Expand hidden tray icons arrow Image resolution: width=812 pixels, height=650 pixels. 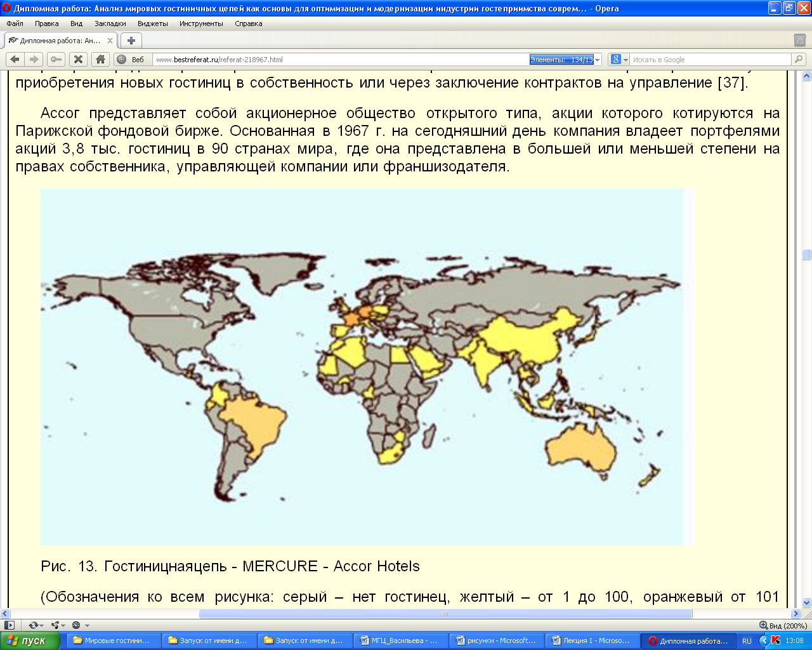coord(764,640)
